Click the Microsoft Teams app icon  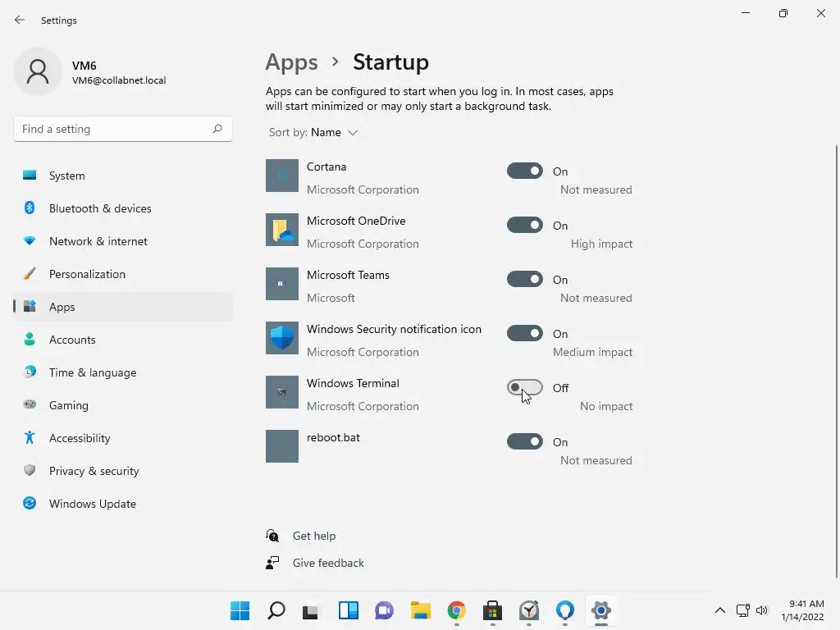point(282,283)
